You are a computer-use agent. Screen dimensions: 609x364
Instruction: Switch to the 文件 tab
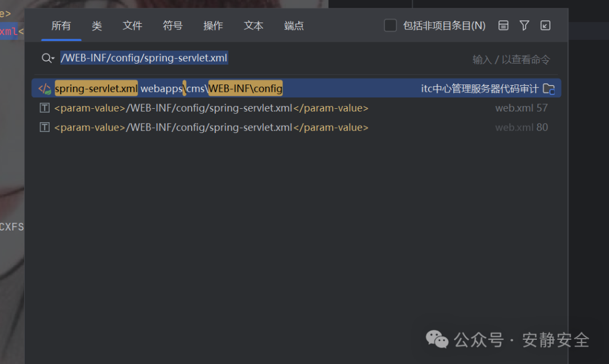pos(132,25)
